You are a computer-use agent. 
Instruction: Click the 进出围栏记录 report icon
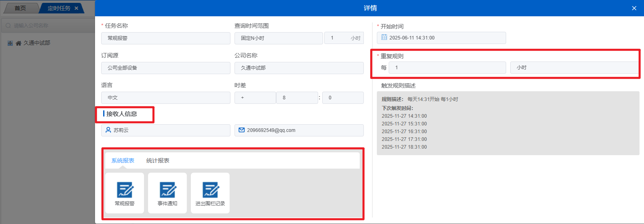coord(210,190)
